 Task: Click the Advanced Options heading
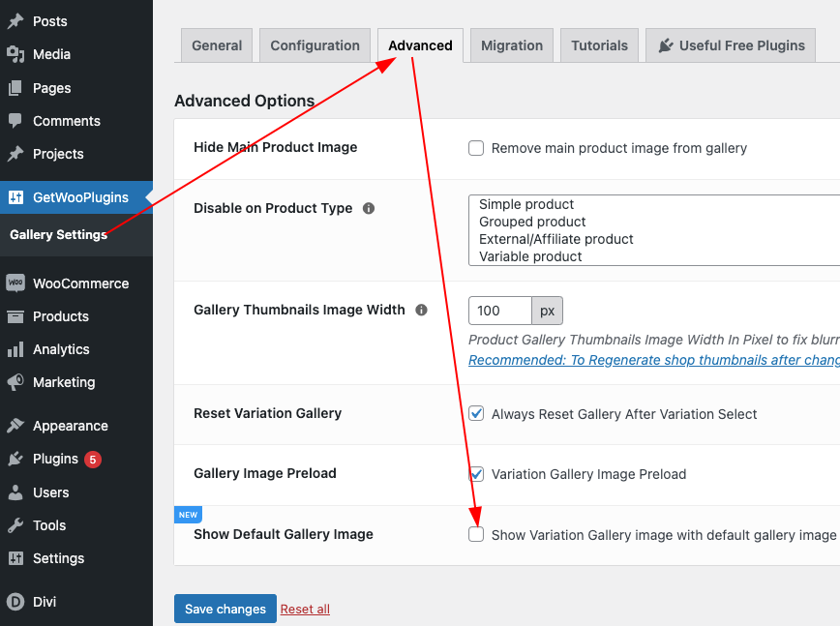[x=244, y=101]
